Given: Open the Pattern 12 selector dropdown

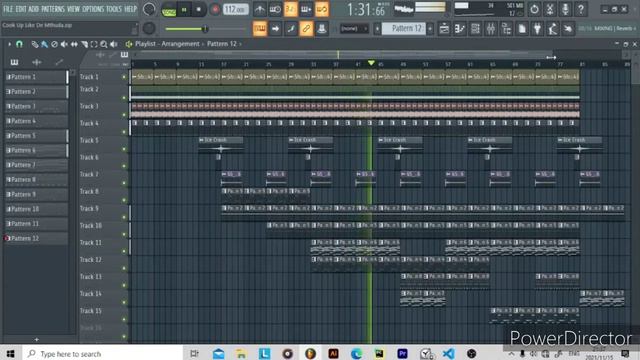Looking at the screenshot, I should point(403,29).
